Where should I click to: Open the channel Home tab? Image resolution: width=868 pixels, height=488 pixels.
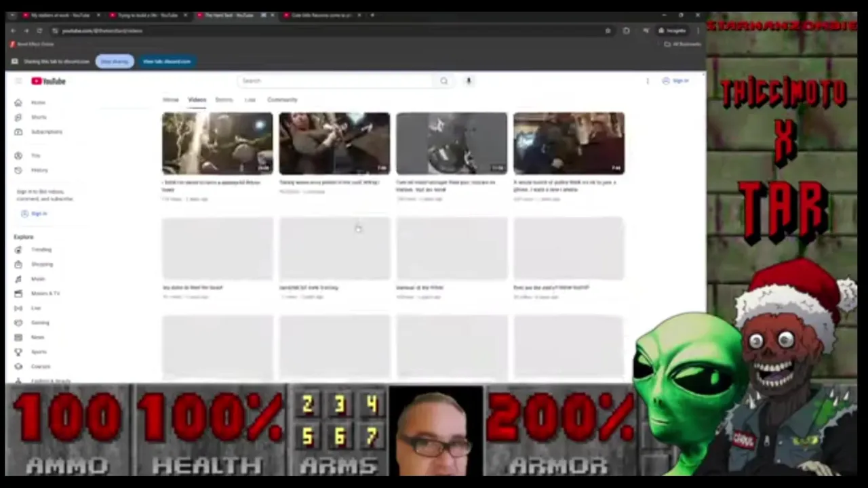coord(170,100)
